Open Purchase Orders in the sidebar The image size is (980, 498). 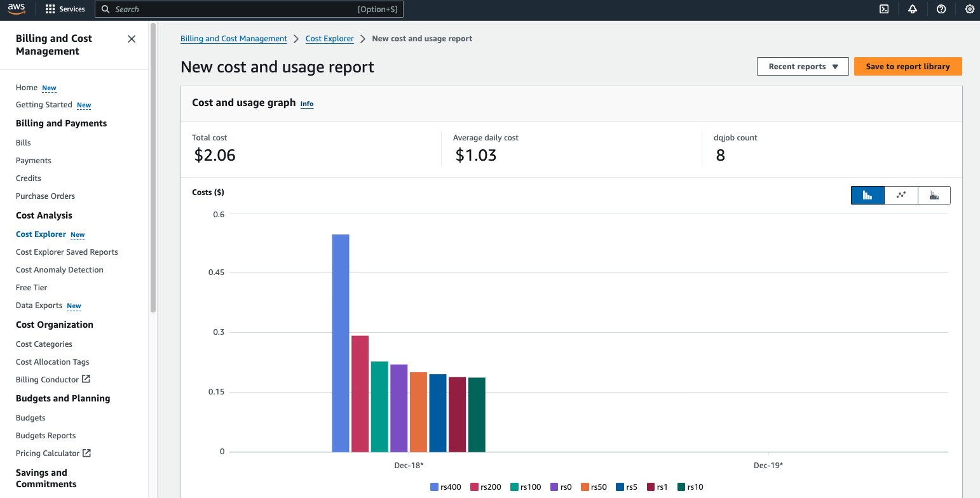[x=46, y=196]
